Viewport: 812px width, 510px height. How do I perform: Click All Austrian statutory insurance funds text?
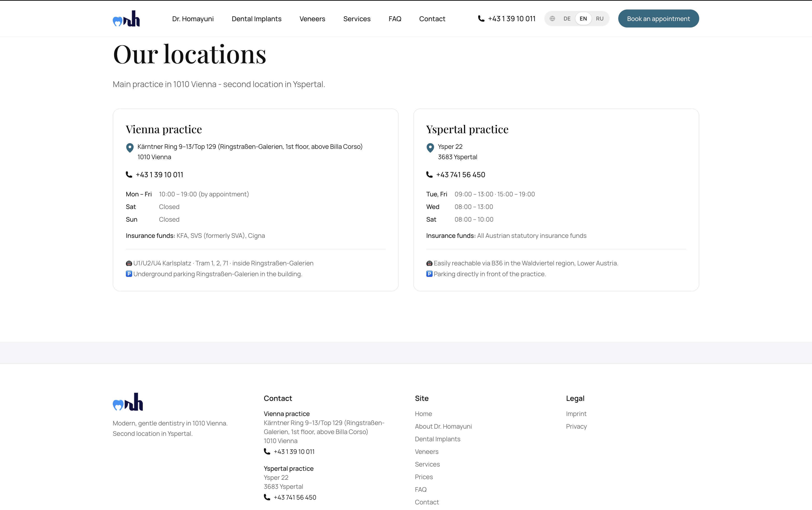(x=532, y=236)
